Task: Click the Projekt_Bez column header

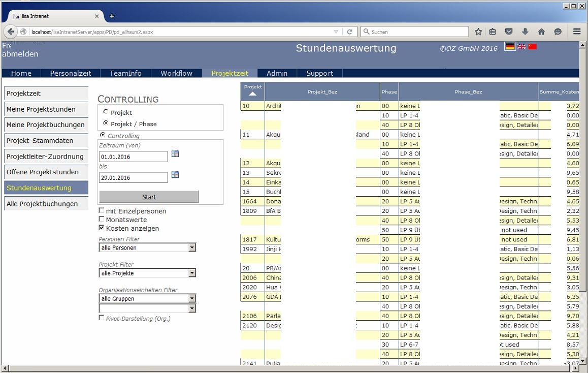Action: coord(322,92)
